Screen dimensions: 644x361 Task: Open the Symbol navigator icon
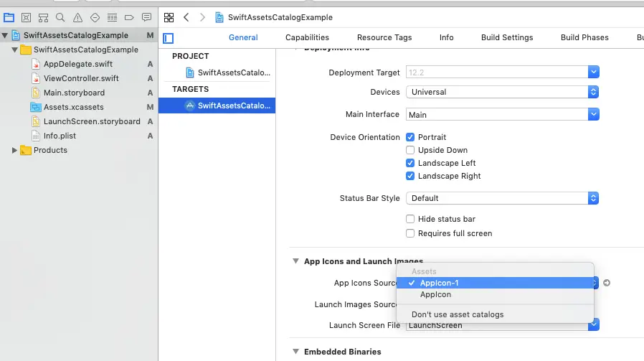[x=43, y=18]
